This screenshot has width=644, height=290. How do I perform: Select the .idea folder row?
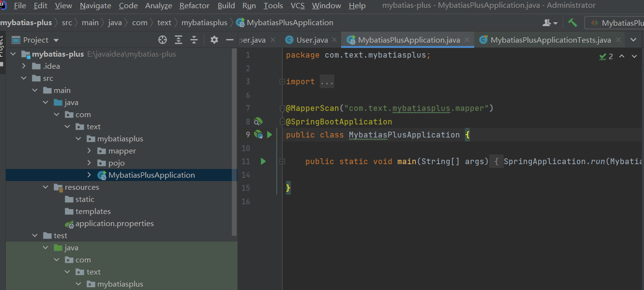[121, 66]
